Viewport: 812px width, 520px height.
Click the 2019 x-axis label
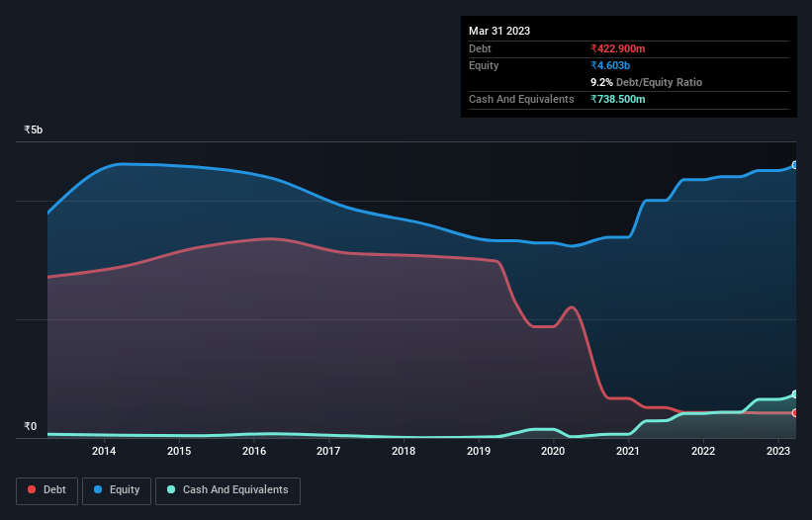pyautogui.click(x=479, y=451)
